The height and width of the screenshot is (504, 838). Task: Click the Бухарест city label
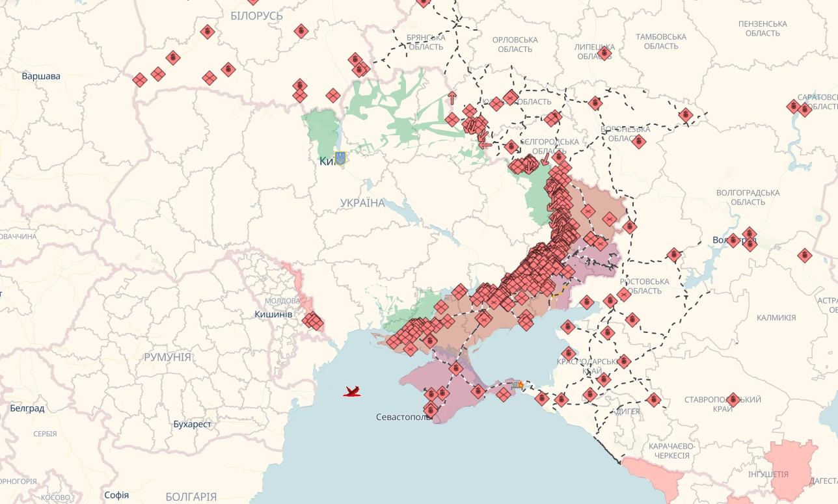(x=193, y=424)
